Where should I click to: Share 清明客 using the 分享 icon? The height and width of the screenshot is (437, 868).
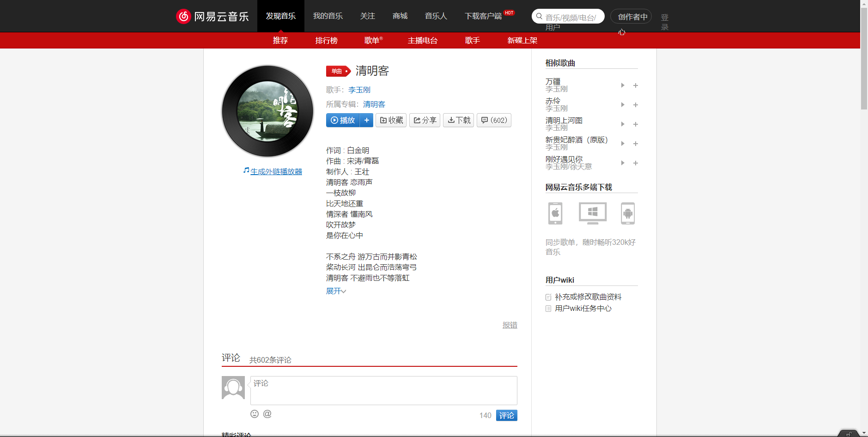424,120
